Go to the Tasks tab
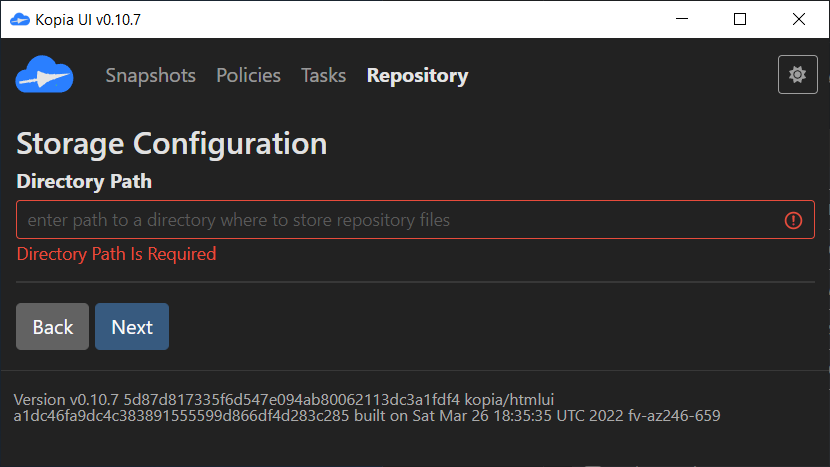830x467 pixels. [x=323, y=75]
